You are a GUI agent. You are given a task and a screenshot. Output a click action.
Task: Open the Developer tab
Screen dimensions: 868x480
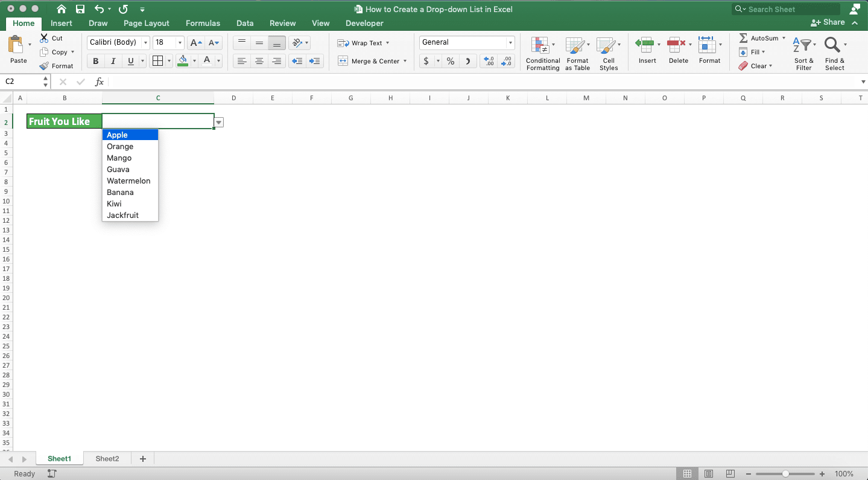(364, 23)
